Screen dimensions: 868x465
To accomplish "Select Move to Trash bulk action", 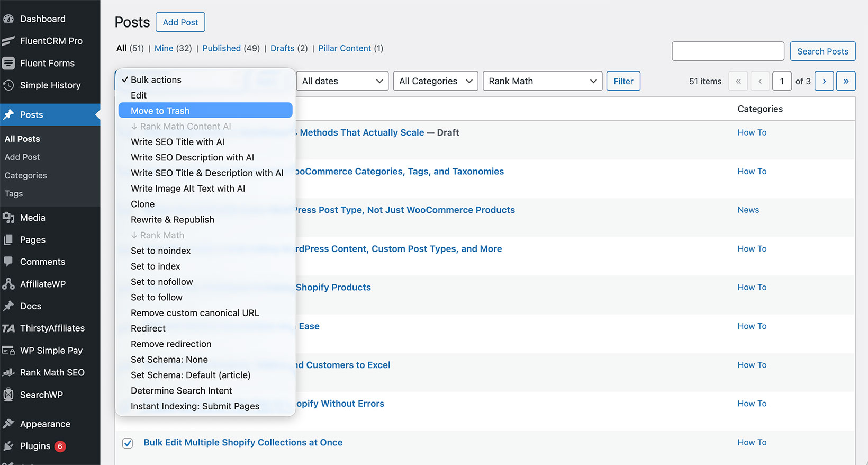I will [205, 111].
